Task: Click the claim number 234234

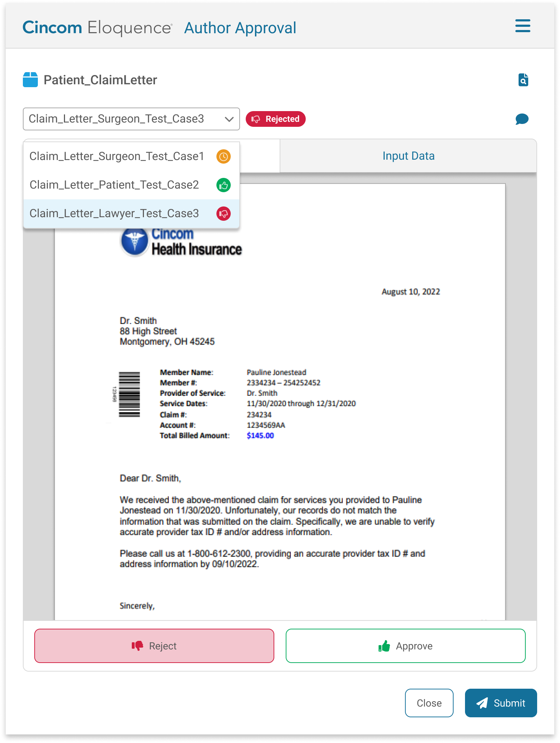Action: [x=259, y=415]
